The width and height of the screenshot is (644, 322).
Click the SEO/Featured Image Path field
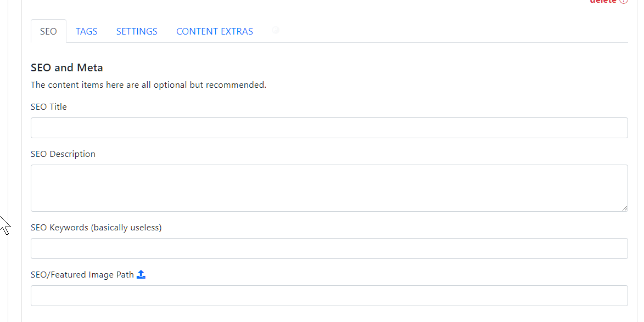[329, 296]
